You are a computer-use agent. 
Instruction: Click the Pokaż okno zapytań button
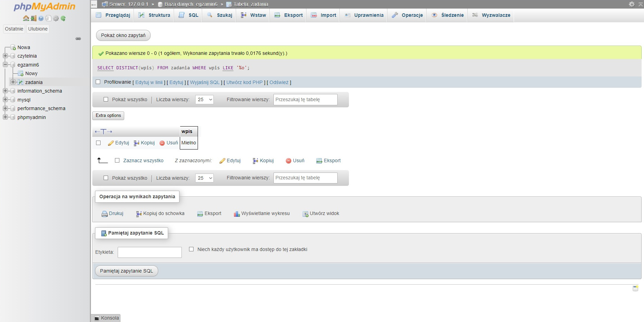tap(123, 35)
